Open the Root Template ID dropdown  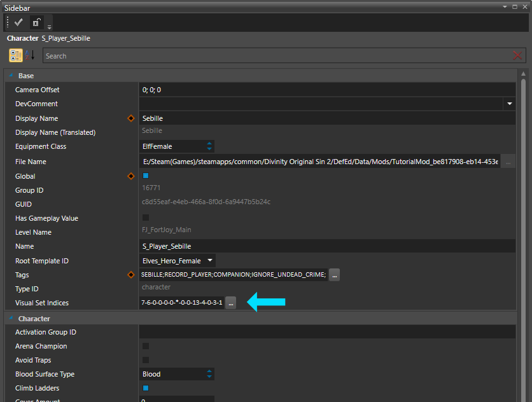pos(178,261)
